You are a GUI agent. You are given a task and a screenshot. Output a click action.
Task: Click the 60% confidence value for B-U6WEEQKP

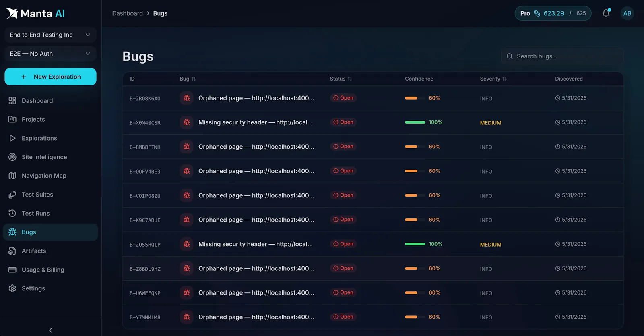click(x=434, y=292)
